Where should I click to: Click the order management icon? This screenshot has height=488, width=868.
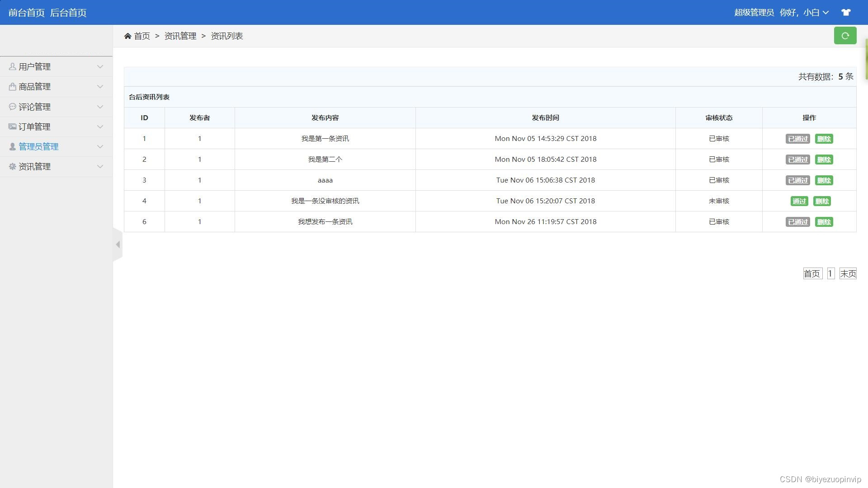[12, 127]
